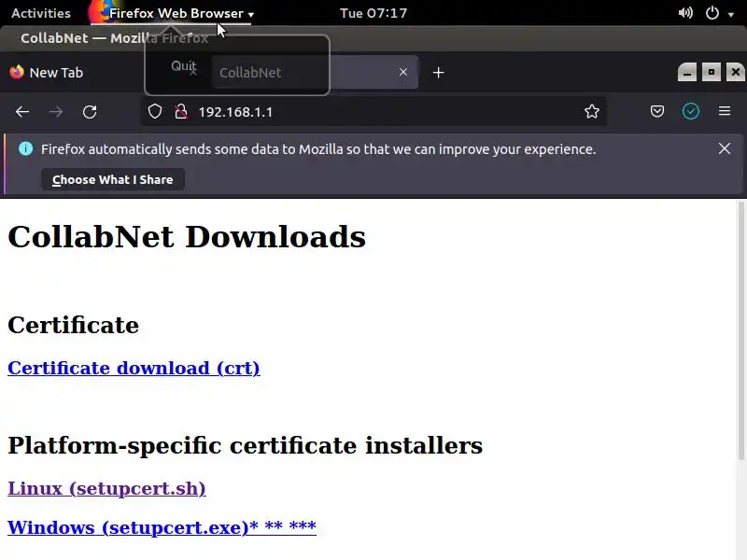Open the power system menu
Image resolution: width=747 pixels, height=560 pixels.
pyautogui.click(x=712, y=13)
